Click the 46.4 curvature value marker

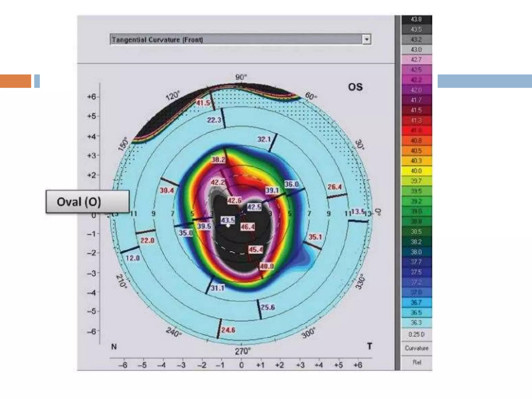(247, 227)
